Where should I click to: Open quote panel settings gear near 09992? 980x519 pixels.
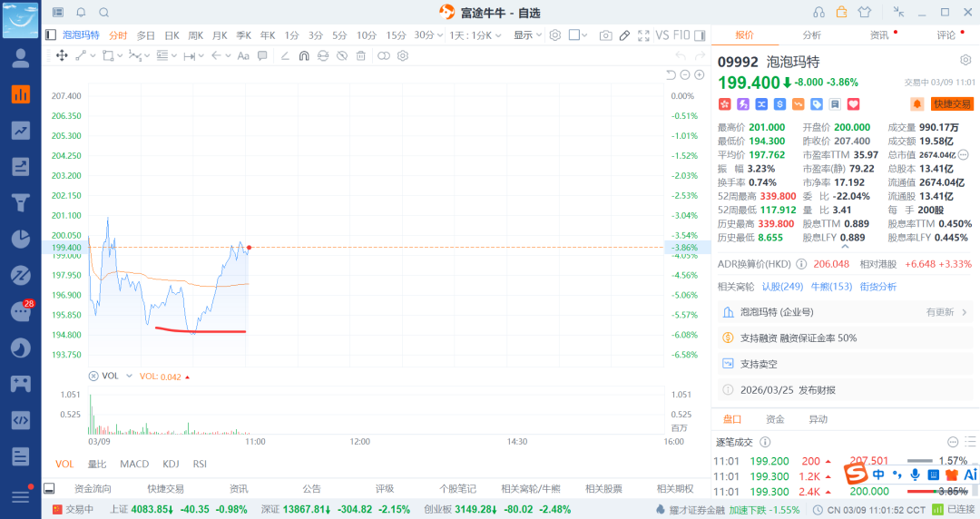pos(965,60)
